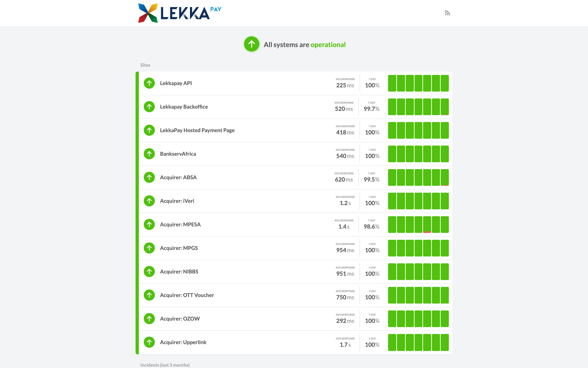The width and height of the screenshot is (588, 368).
Task: Open the BankservAfrica site name
Action: coord(178,154)
